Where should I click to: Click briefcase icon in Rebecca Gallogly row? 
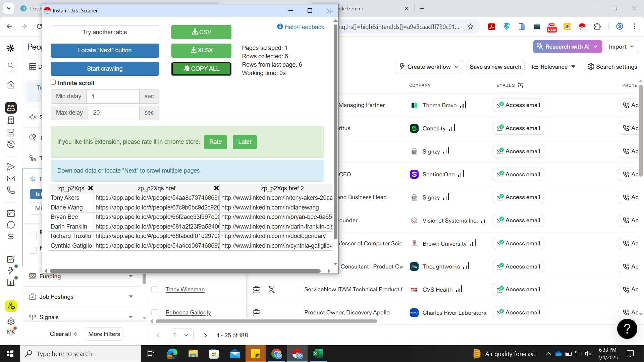point(257,313)
